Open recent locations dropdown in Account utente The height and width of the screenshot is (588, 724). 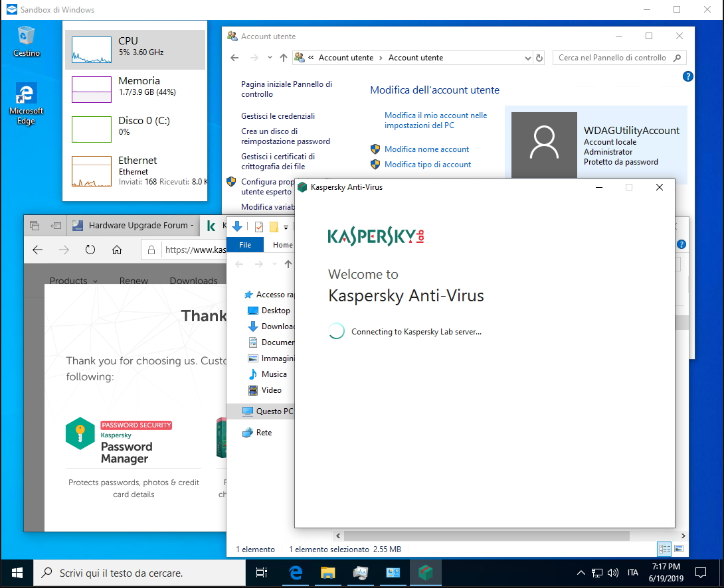[x=270, y=58]
